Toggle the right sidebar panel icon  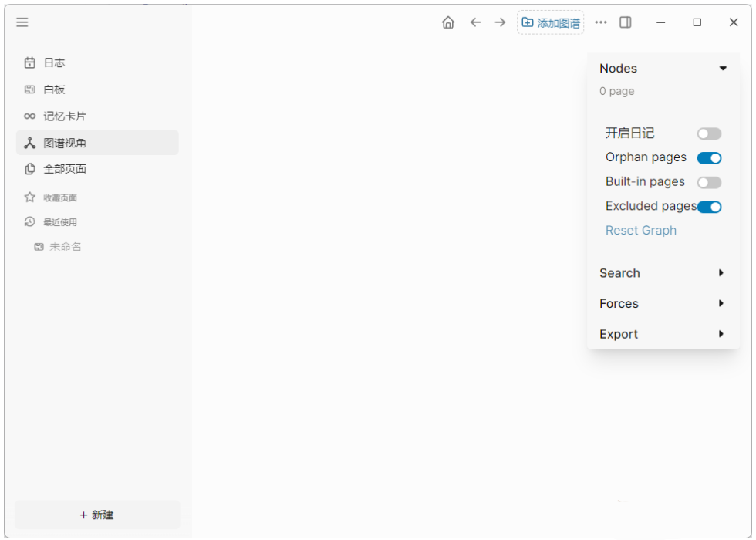(x=626, y=22)
